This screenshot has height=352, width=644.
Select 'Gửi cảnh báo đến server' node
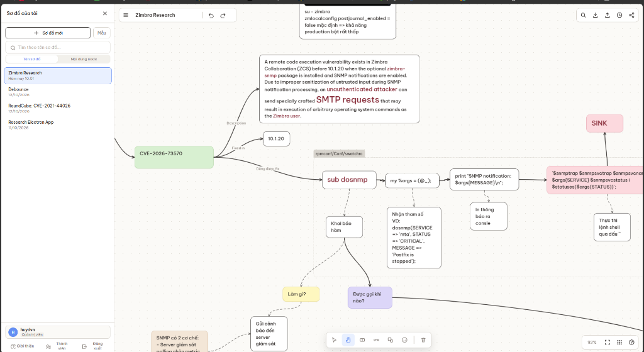pyautogui.click(x=269, y=334)
